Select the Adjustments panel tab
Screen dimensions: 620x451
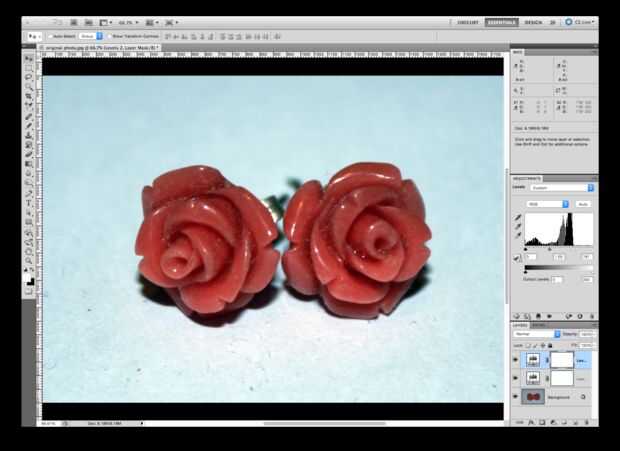pos(526,178)
